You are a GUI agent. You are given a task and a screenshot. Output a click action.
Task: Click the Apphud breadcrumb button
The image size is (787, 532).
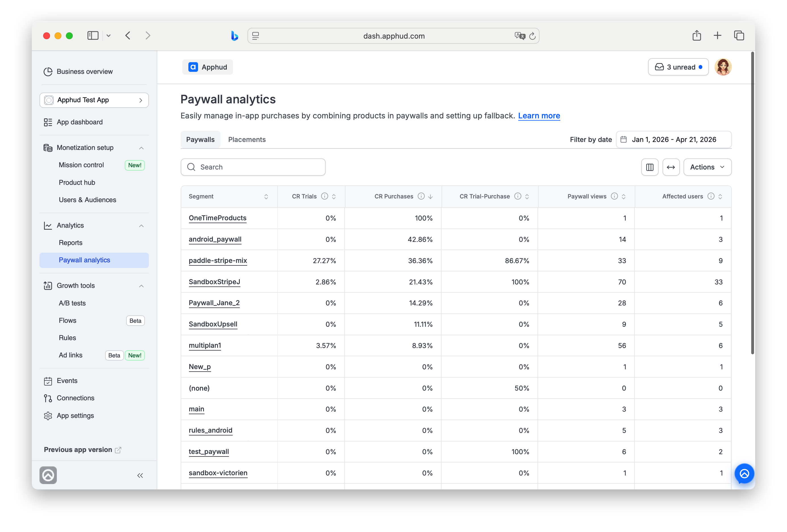[208, 67]
